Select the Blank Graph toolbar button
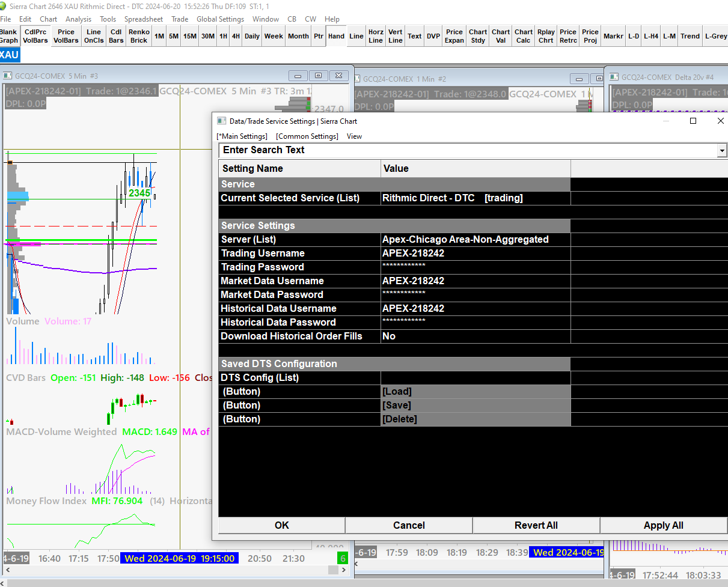The width and height of the screenshot is (728, 587). [x=9, y=36]
